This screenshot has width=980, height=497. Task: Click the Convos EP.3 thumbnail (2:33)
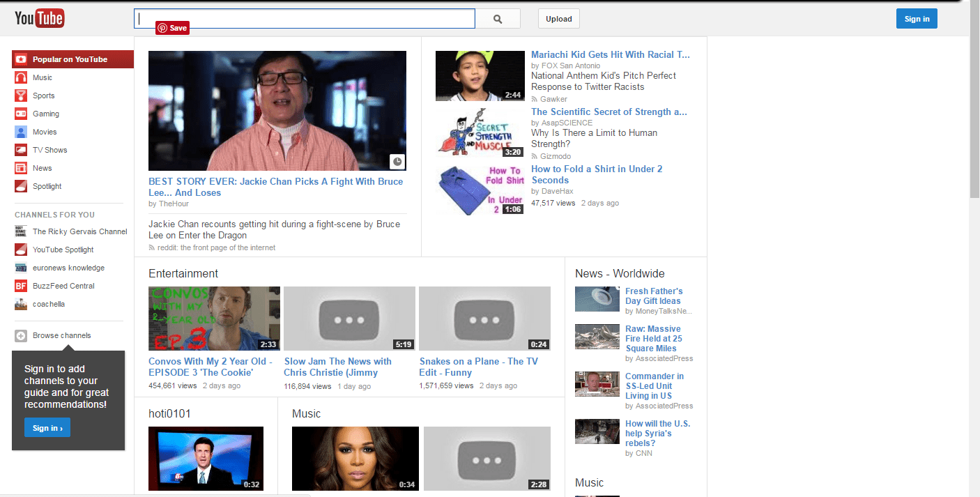click(x=215, y=319)
